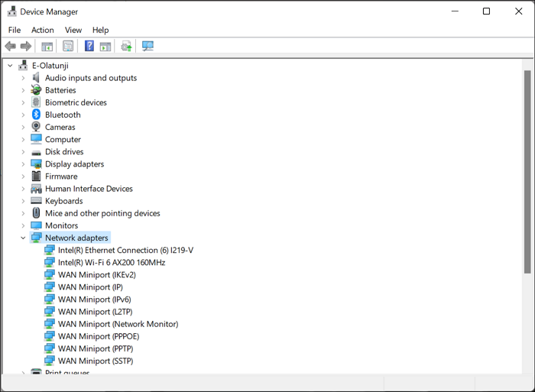Expand the Monitors category arrow

click(x=23, y=225)
